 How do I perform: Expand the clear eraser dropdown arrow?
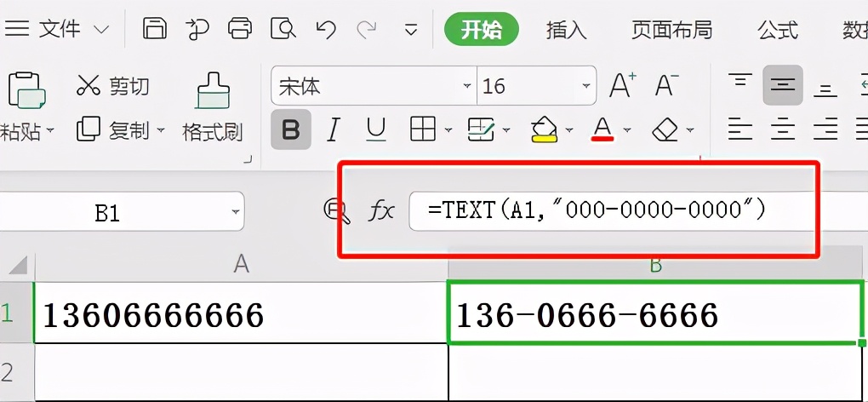tap(690, 130)
